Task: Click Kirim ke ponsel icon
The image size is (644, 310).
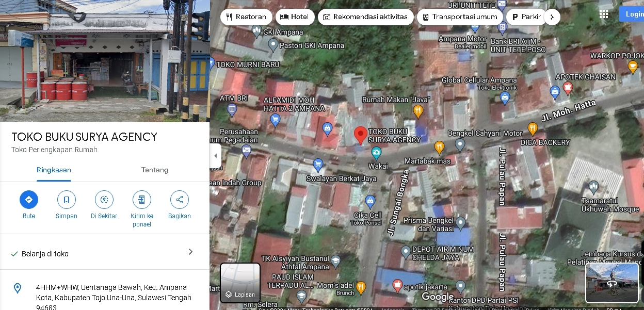Action: click(x=142, y=200)
